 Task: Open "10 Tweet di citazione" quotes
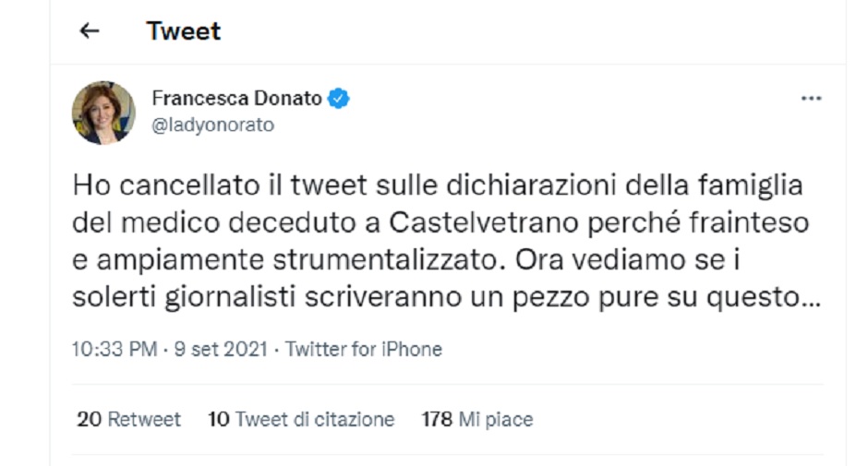[x=301, y=420]
